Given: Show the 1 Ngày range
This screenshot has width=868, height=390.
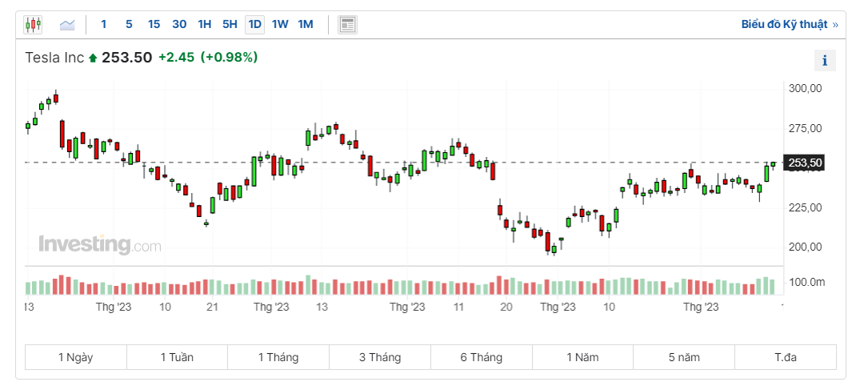Looking at the screenshot, I should coord(76,357).
